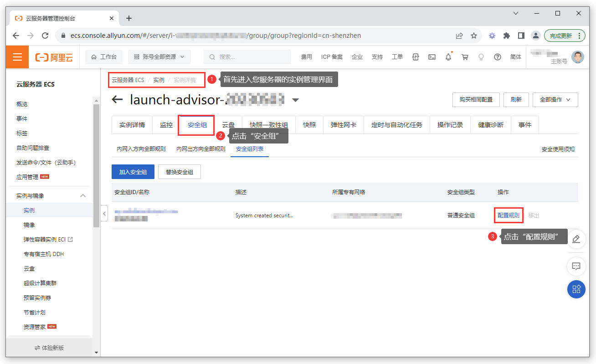The image size is (596, 364).
Task: Click the Alibaba Cloud logo
Action: 54,57
